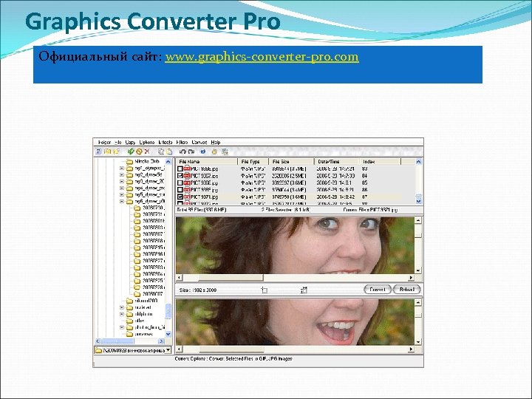The image size is (532, 399).
Task: Click the lower preview image
Action: (295, 322)
